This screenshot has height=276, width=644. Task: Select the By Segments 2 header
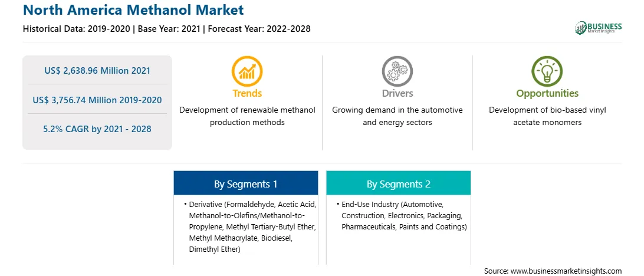coord(399,183)
